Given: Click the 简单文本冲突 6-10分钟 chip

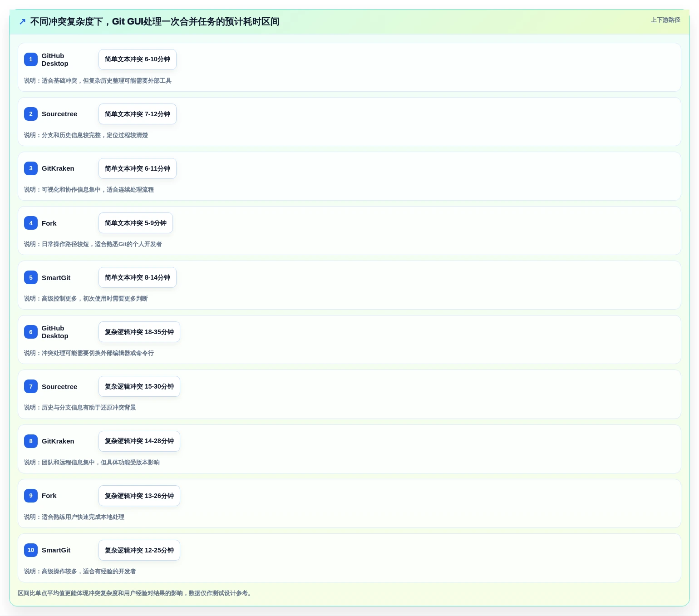Looking at the screenshot, I should click(x=138, y=59).
